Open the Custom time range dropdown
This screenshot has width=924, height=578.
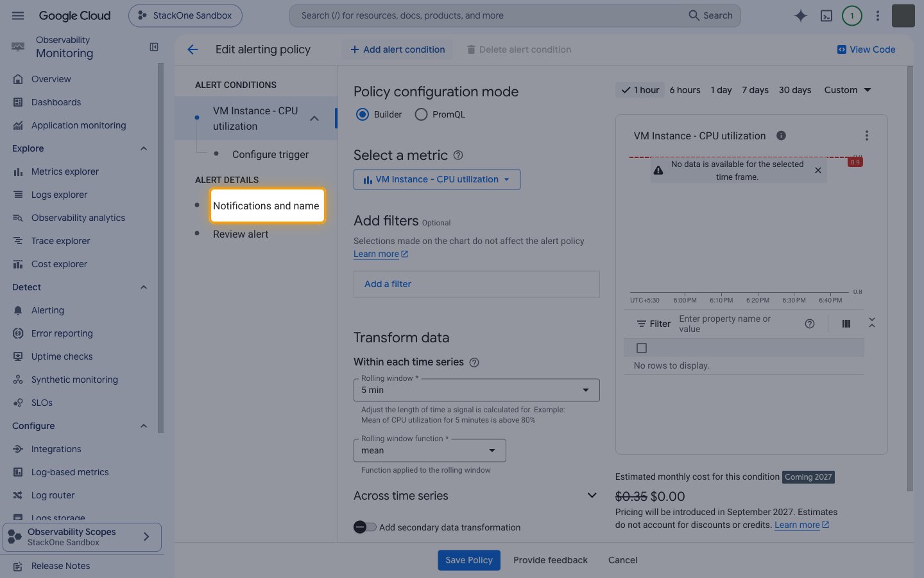[x=848, y=90]
